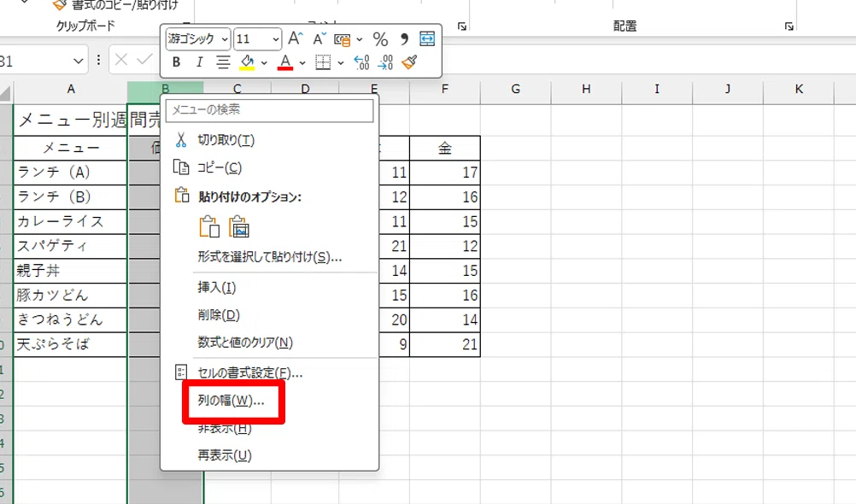The height and width of the screenshot is (504, 856).
Task: Choose 形式を選択して貼り付け(S)
Action: [270, 256]
